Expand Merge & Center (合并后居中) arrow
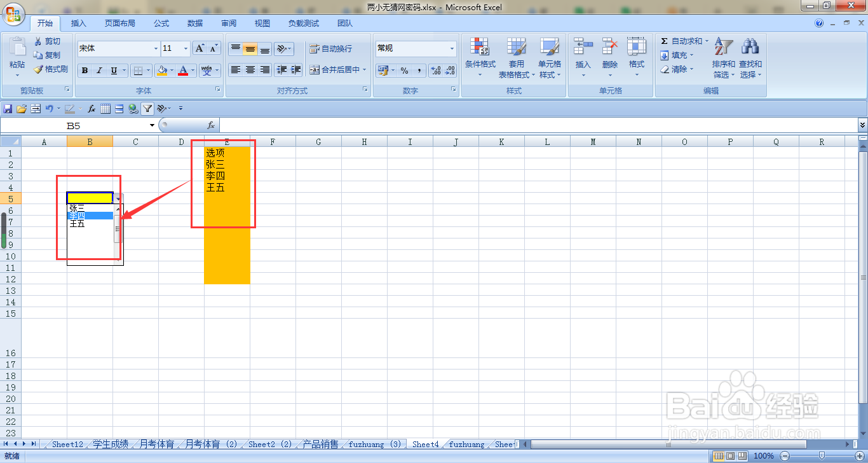Viewport: 868px width, 463px height. click(365, 70)
